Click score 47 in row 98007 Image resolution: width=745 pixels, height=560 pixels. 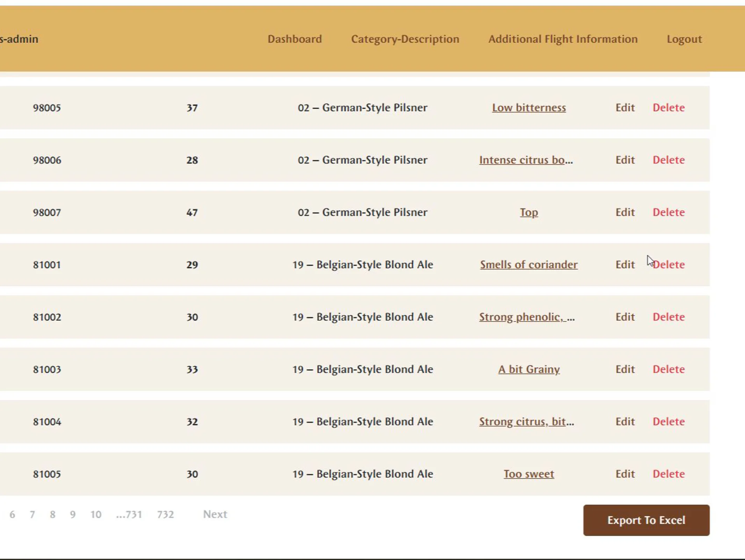pyautogui.click(x=192, y=212)
